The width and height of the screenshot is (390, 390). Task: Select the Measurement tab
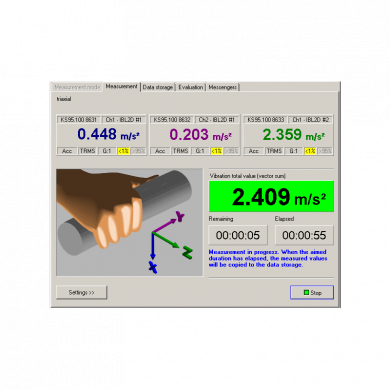point(121,87)
